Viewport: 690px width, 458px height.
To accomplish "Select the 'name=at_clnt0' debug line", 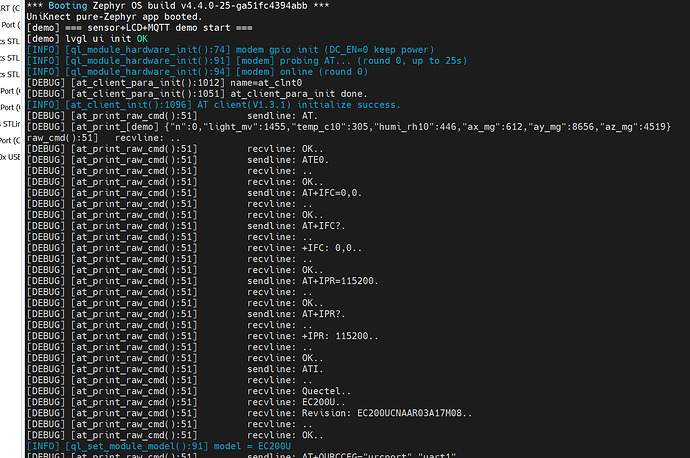I will click(165, 83).
